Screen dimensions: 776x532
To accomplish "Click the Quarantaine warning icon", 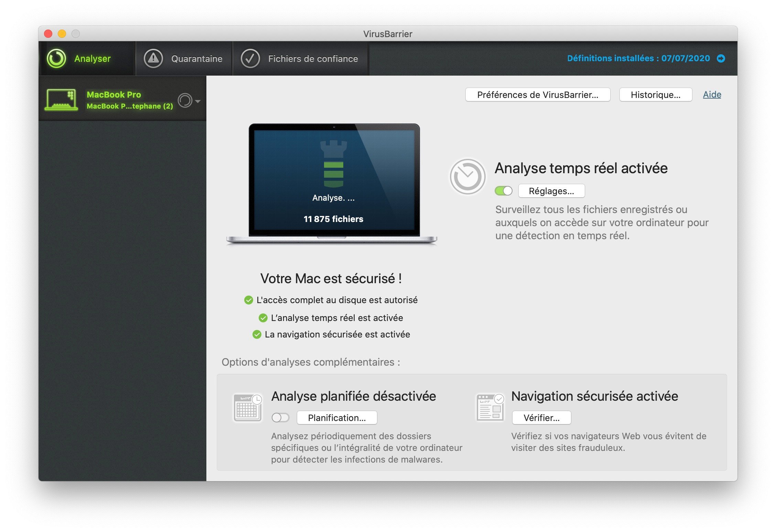I will [153, 58].
